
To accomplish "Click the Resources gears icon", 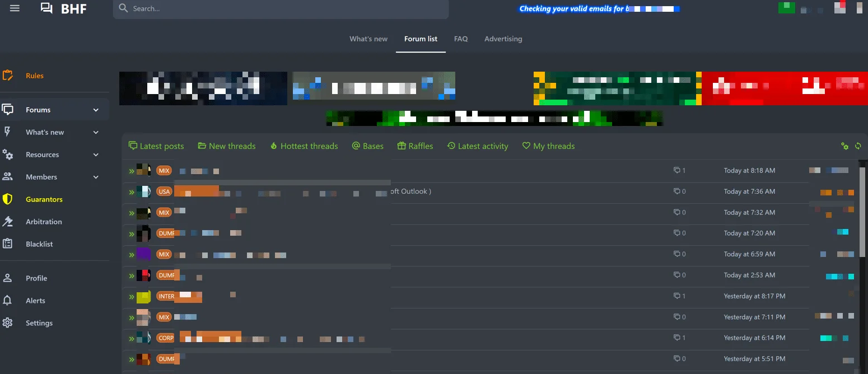I will pyautogui.click(x=7, y=155).
